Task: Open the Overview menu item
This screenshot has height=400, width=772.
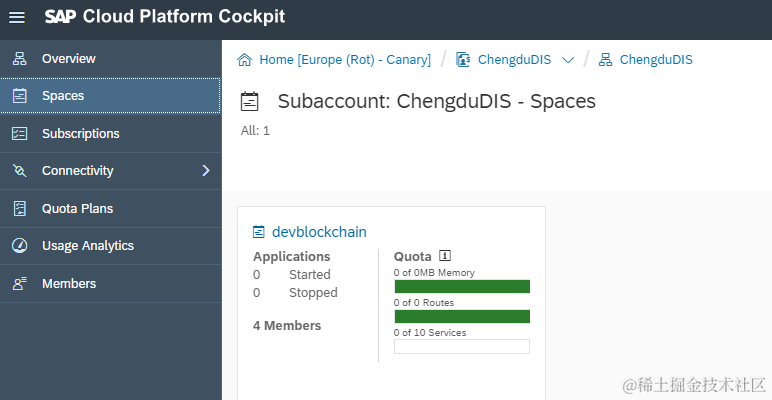Action: [x=110, y=59]
